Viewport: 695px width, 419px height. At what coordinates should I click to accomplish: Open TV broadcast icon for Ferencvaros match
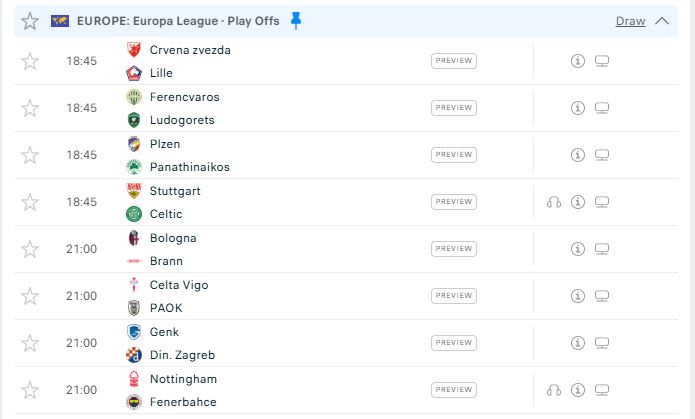[x=601, y=108]
